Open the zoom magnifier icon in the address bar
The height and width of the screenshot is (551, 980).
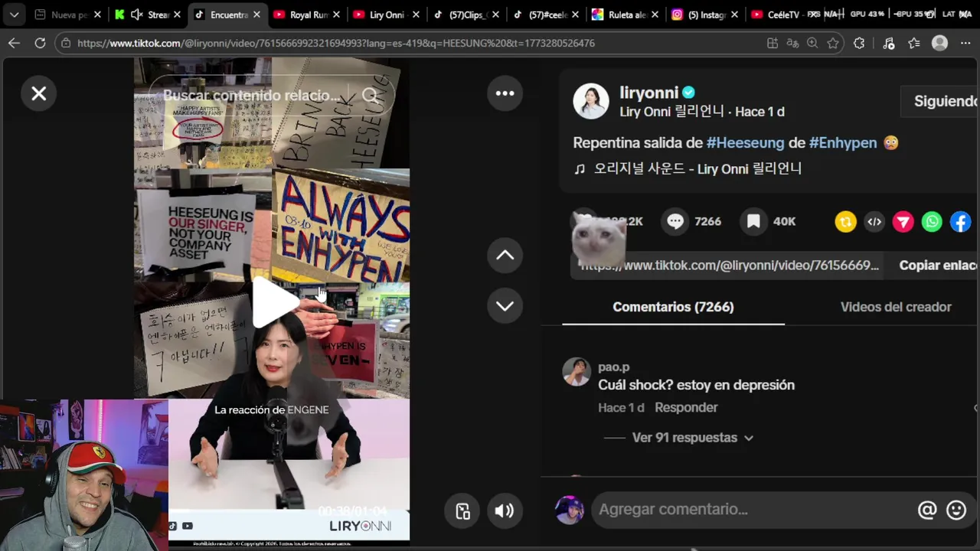[x=812, y=44]
